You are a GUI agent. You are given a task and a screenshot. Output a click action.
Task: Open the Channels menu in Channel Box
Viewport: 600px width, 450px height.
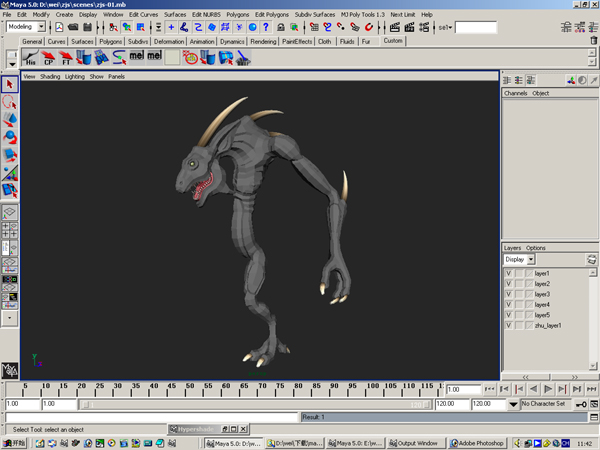515,93
